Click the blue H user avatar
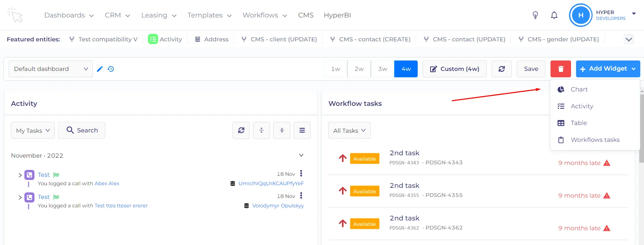 tap(580, 15)
